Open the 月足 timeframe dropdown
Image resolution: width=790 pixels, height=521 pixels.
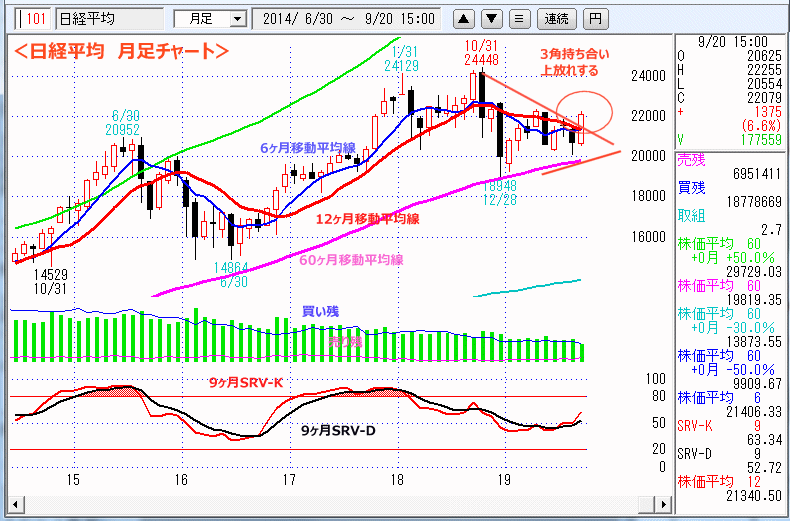pos(210,18)
